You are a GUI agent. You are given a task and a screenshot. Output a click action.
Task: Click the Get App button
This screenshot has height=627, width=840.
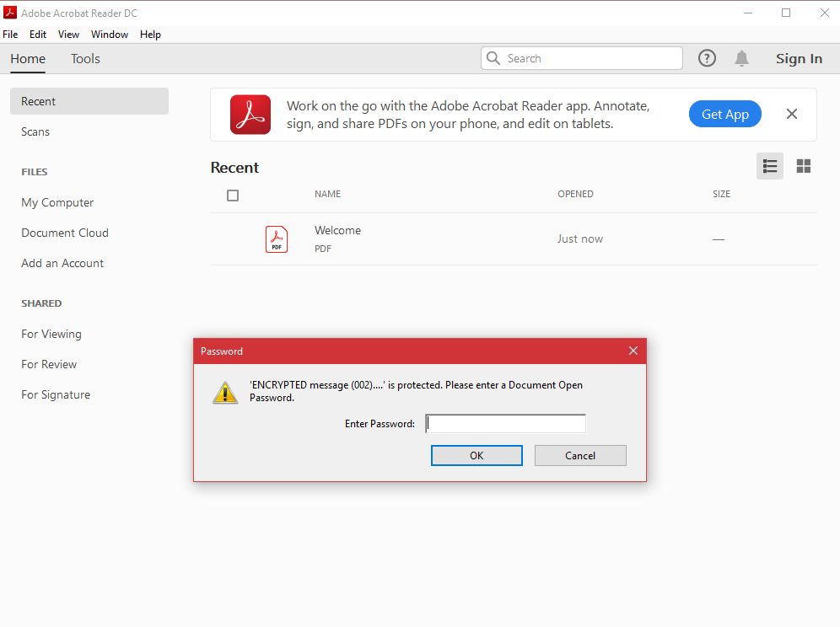pyautogui.click(x=724, y=115)
